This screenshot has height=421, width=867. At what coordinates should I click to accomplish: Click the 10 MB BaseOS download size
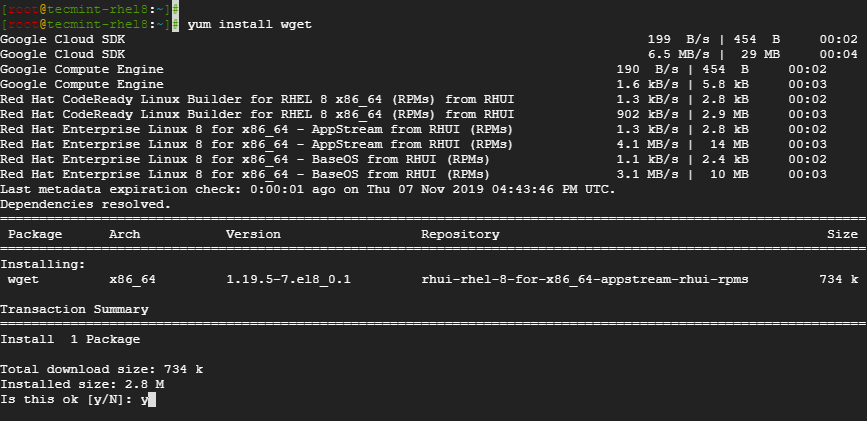[x=733, y=174]
